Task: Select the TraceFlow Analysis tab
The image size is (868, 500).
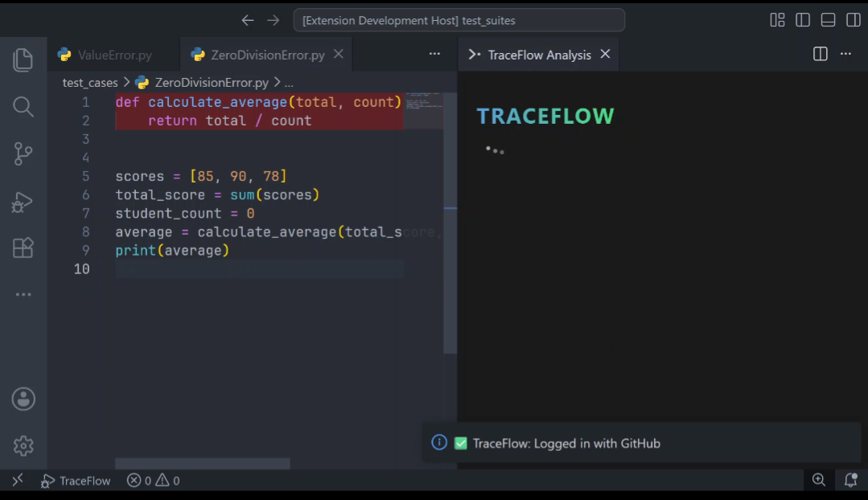Action: [539, 55]
